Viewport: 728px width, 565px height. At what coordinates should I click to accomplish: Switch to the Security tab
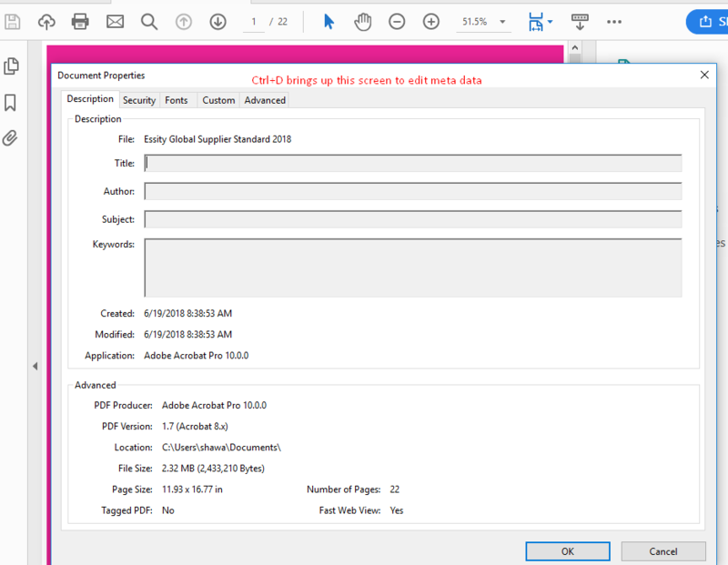click(138, 100)
